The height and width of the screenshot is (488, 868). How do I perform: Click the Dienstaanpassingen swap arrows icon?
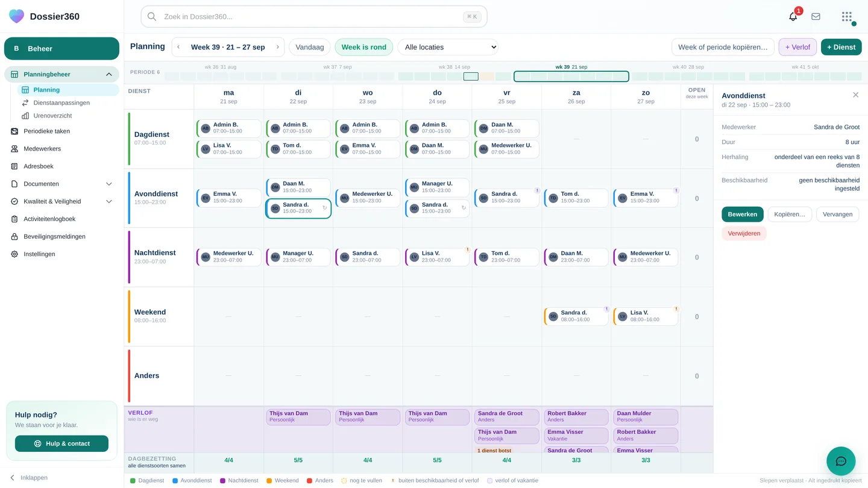click(x=25, y=103)
